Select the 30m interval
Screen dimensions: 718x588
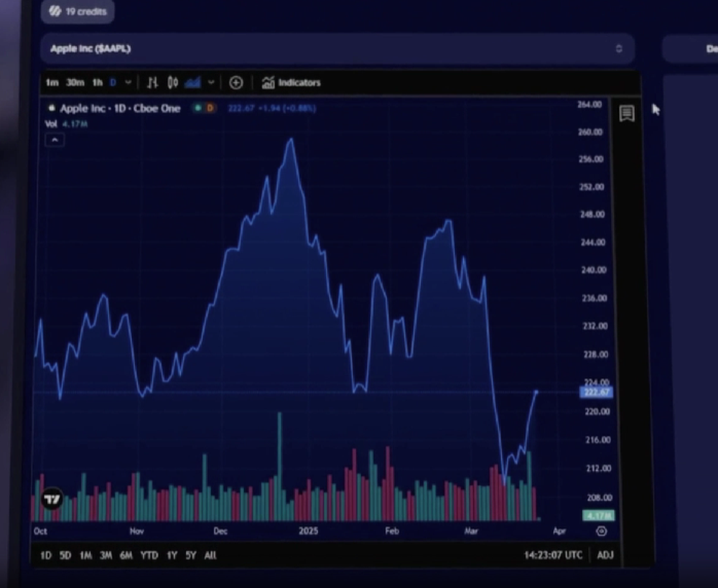pos(75,83)
